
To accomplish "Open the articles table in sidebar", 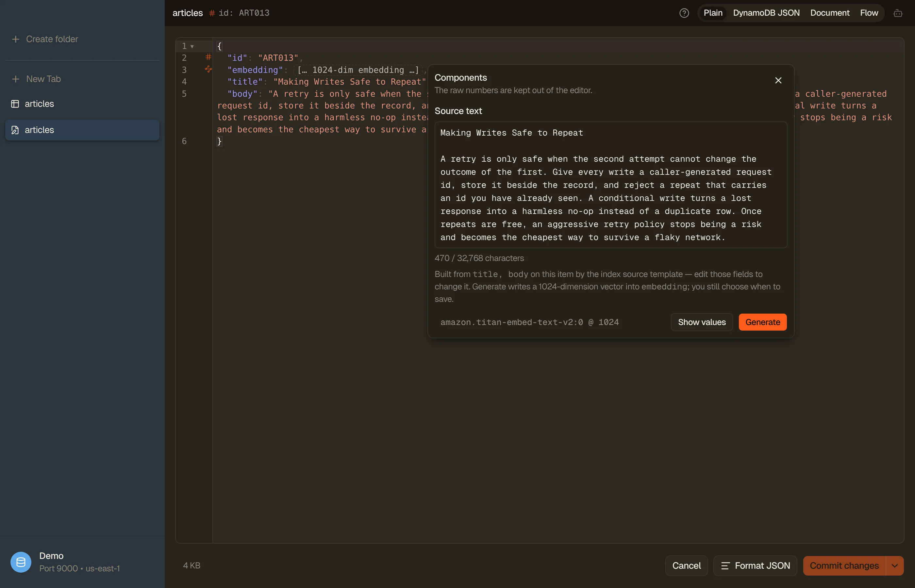I will (x=82, y=104).
